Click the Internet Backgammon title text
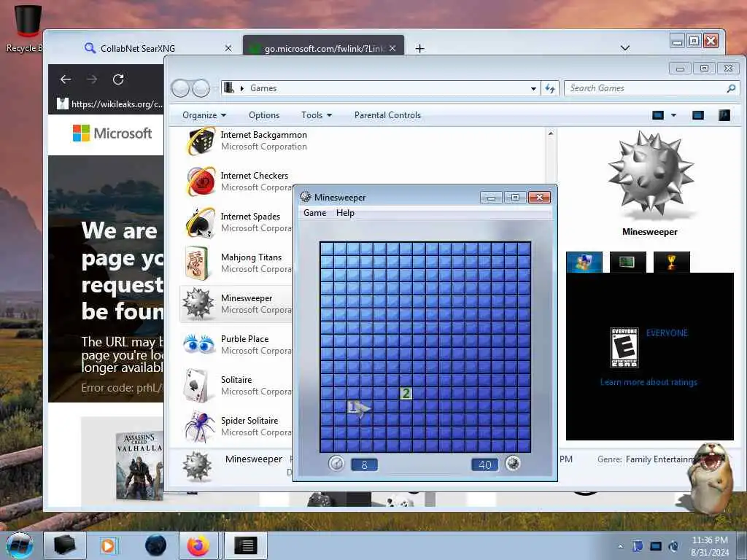Viewport: 747px width, 560px height. 263,135
